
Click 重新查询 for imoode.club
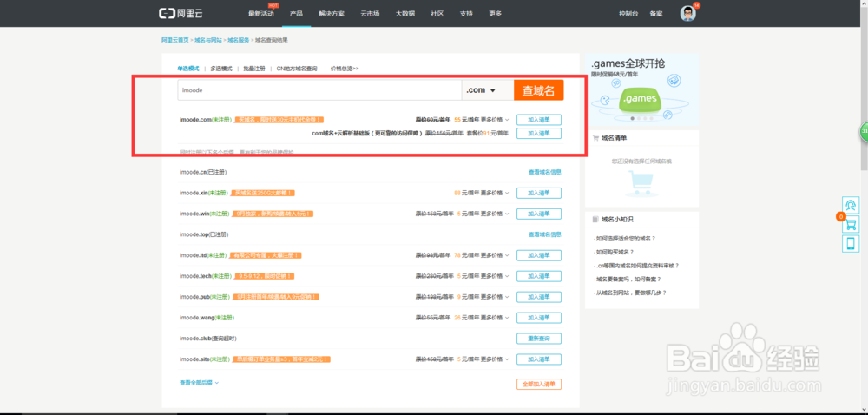pyautogui.click(x=539, y=339)
